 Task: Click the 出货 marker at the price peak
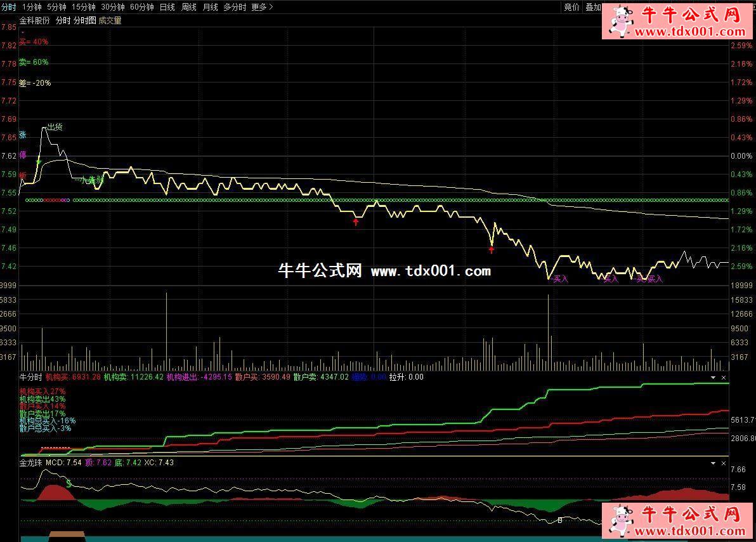point(55,127)
